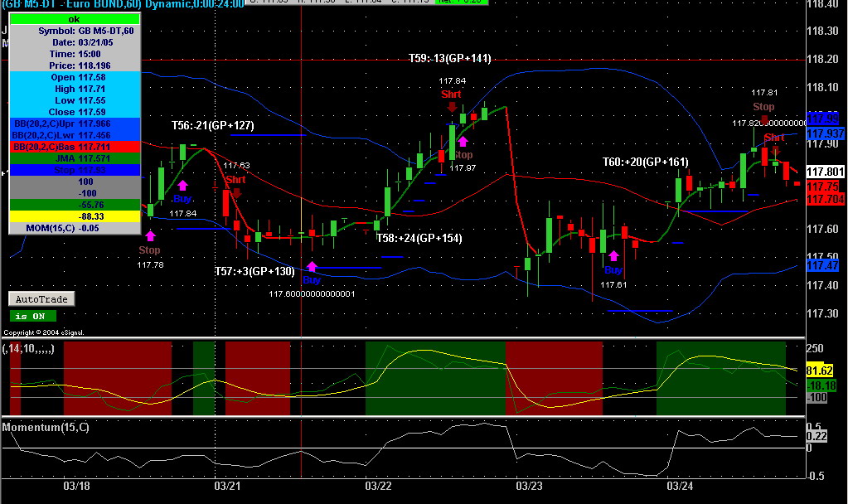Click the yellow 81.62 indicator value
The image size is (848, 504).
pos(819,371)
